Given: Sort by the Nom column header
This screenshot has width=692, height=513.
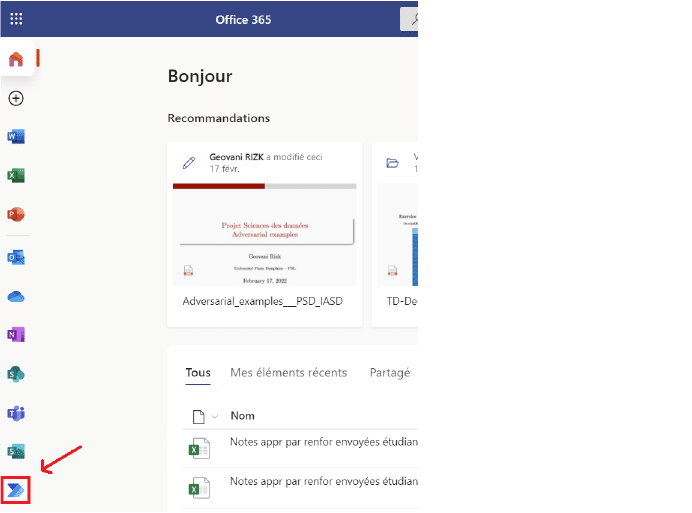Looking at the screenshot, I should [x=242, y=416].
